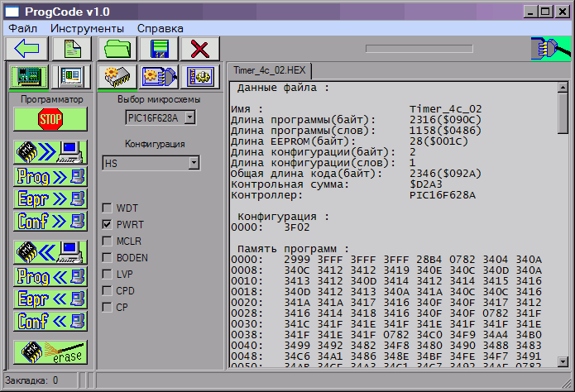Click the progress bar in toolbar
The image size is (575, 392).
point(419,49)
